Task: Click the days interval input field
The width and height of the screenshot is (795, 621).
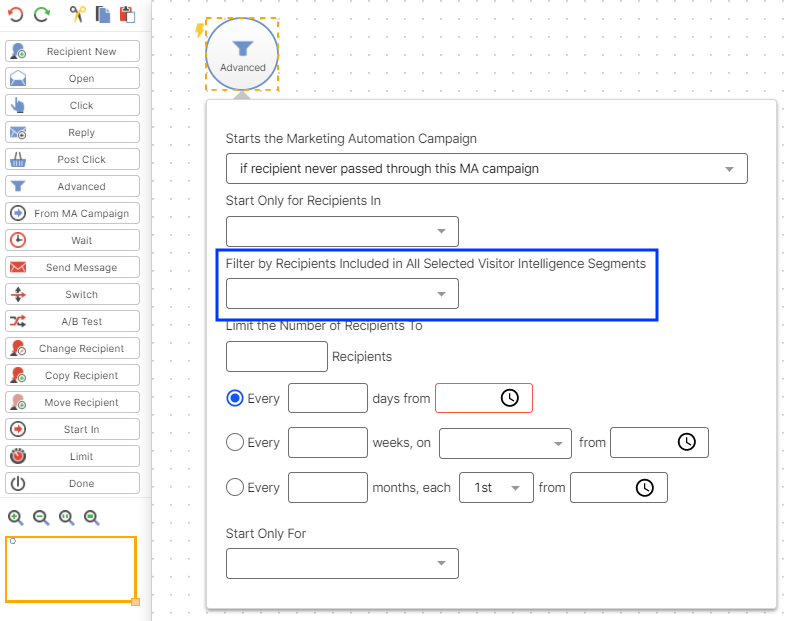Action: click(328, 398)
